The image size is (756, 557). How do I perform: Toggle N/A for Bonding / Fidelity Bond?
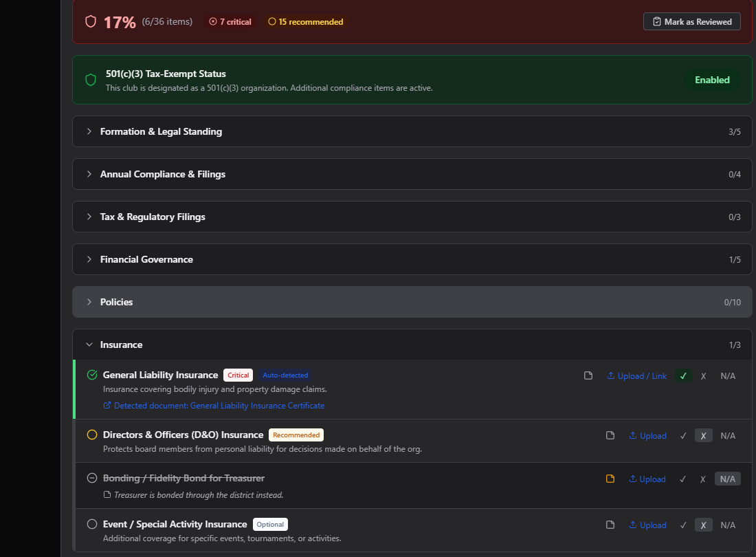pos(728,479)
